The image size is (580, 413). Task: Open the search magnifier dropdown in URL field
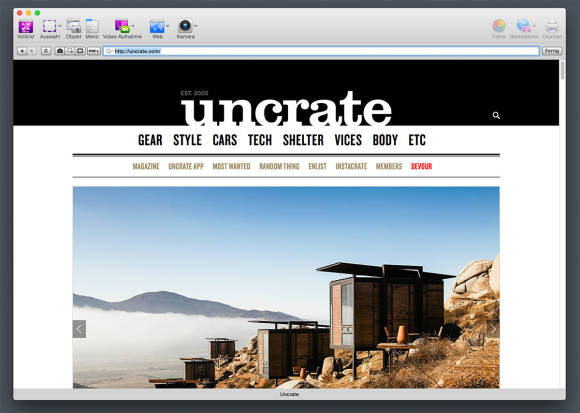pyautogui.click(x=109, y=51)
